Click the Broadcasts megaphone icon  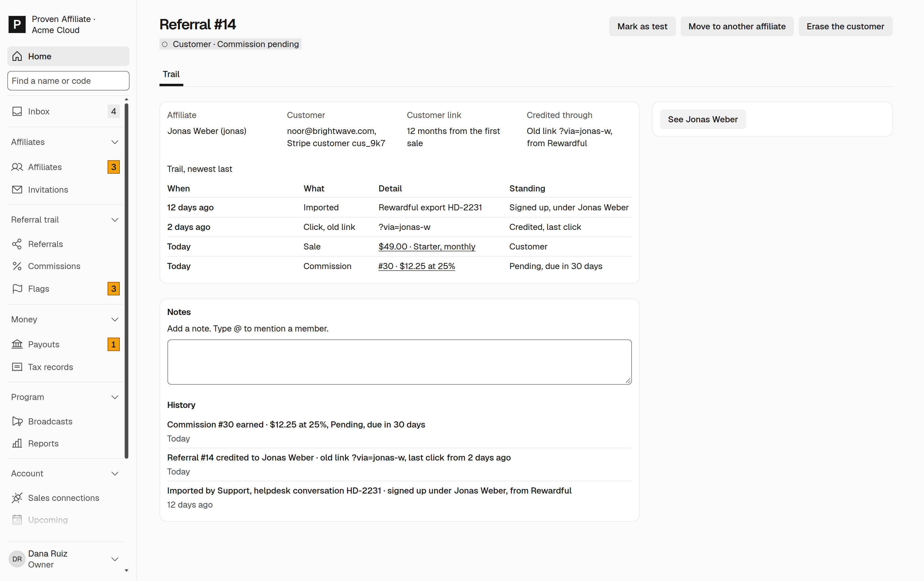point(17,421)
